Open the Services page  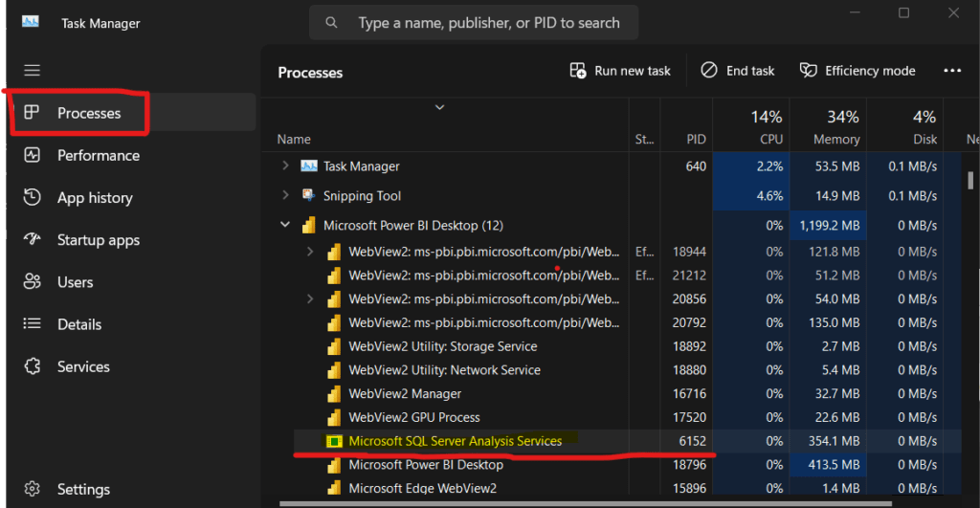point(84,366)
